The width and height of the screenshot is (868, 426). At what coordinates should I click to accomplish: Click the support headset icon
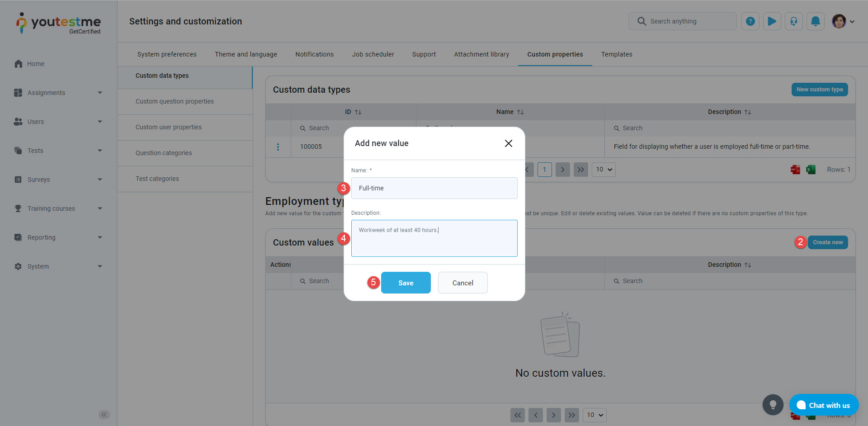793,21
